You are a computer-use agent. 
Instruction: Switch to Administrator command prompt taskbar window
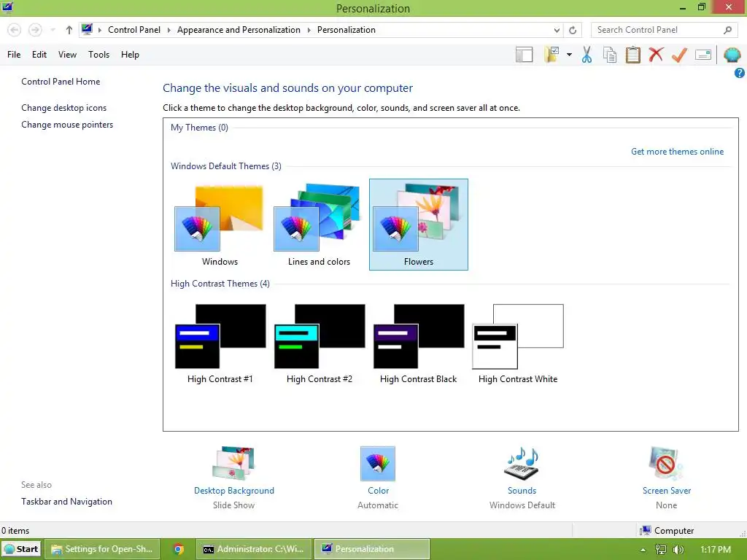(x=254, y=549)
